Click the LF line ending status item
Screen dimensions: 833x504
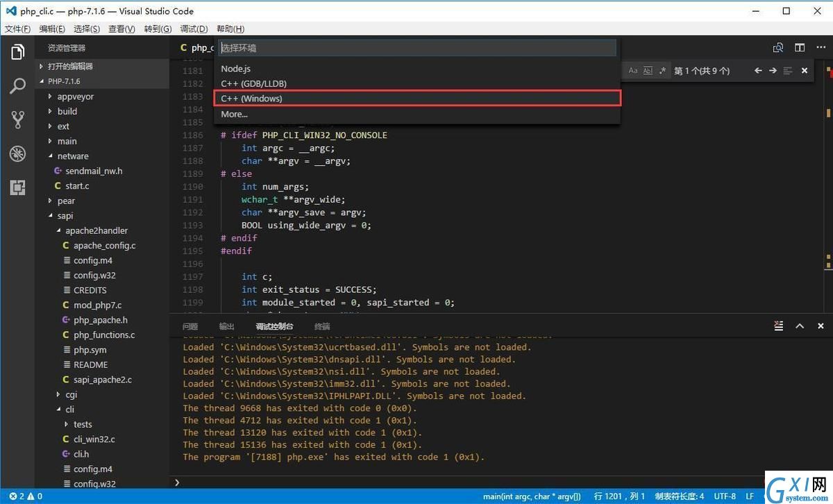[x=750, y=496]
